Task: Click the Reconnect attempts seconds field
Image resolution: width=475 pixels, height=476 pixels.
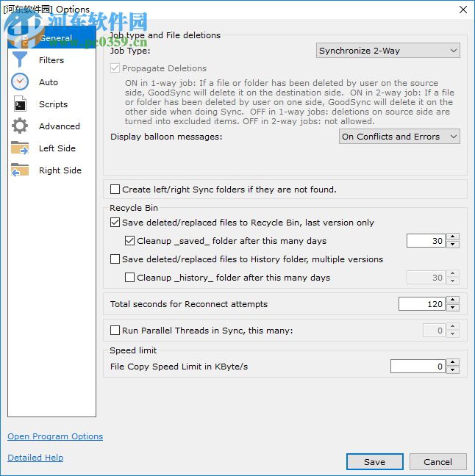Action: pos(422,304)
